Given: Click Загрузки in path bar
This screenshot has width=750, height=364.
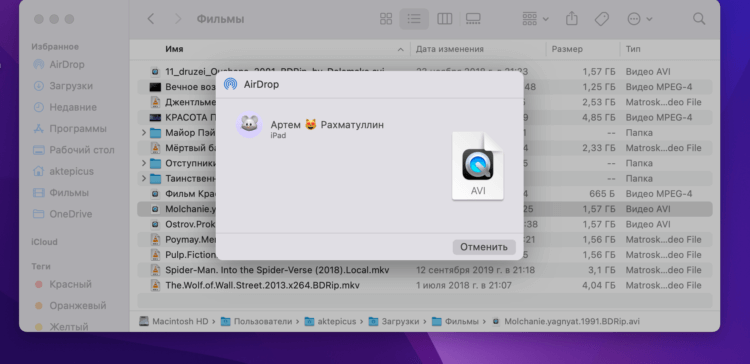Looking at the screenshot, I should tap(395, 321).
